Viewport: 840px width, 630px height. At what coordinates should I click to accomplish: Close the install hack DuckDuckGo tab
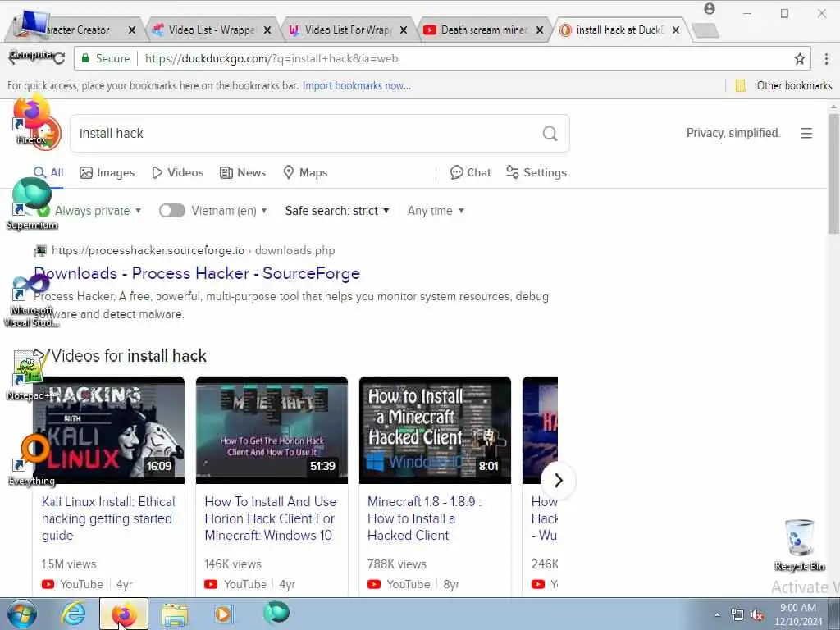pyautogui.click(x=676, y=30)
